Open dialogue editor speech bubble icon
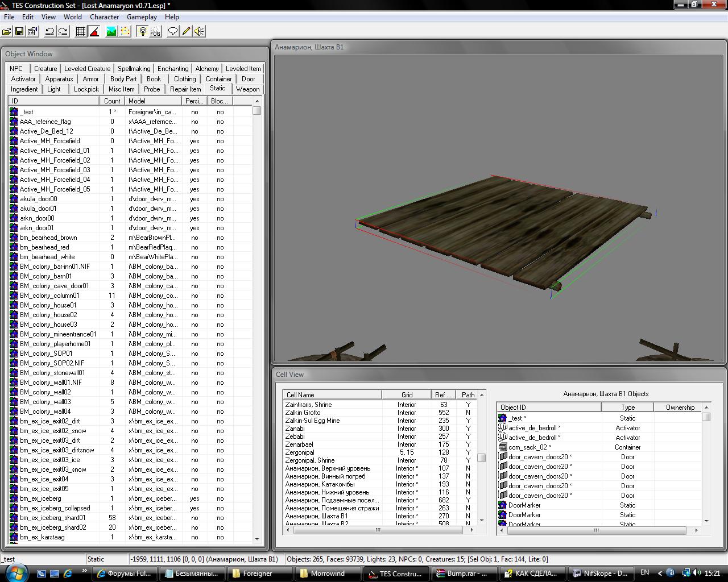 [x=173, y=32]
